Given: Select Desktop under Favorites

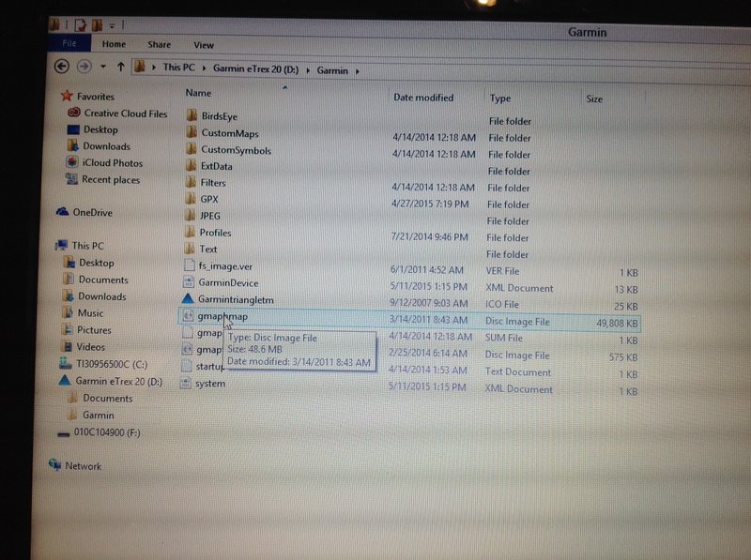Looking at the screenshot, I should [100, 129].
